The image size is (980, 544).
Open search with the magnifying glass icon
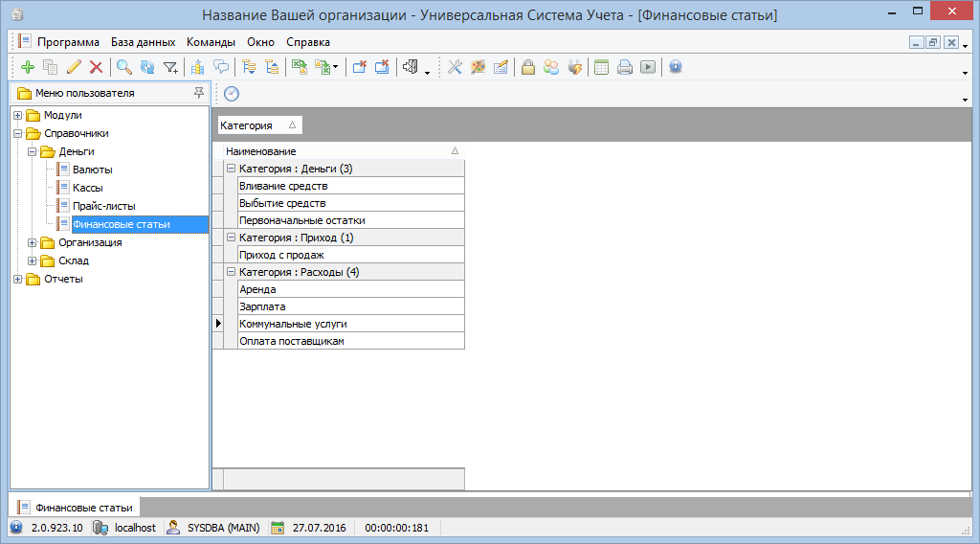pos(124,67)
